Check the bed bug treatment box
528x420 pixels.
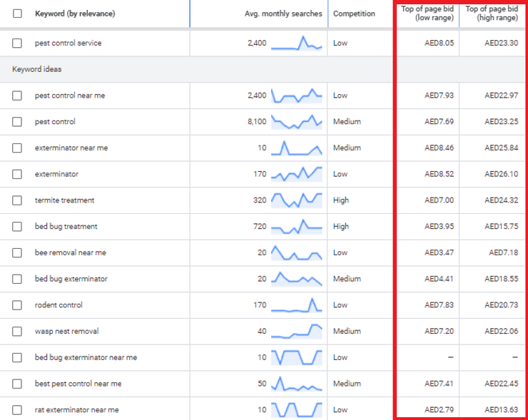pos(17,227)
